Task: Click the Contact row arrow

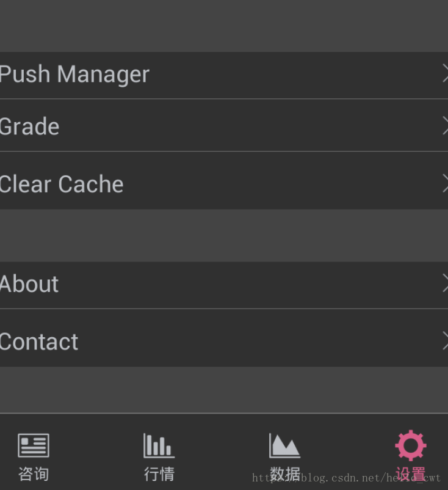Action: pyautogui.click(x=445, y=341)
